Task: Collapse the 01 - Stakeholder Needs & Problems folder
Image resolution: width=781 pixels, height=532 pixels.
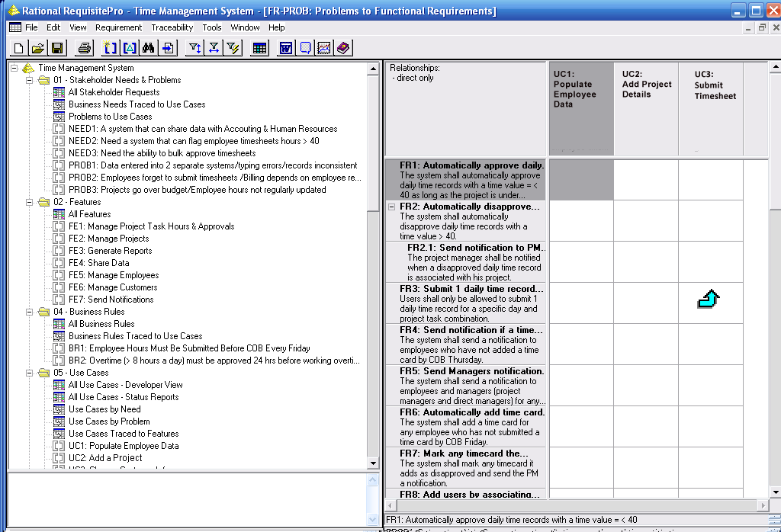Action: click(30, 80)
